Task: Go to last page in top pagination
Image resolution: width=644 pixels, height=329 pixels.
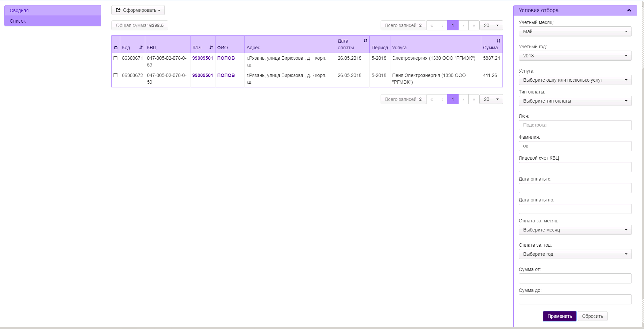Action: coord(474,25)
